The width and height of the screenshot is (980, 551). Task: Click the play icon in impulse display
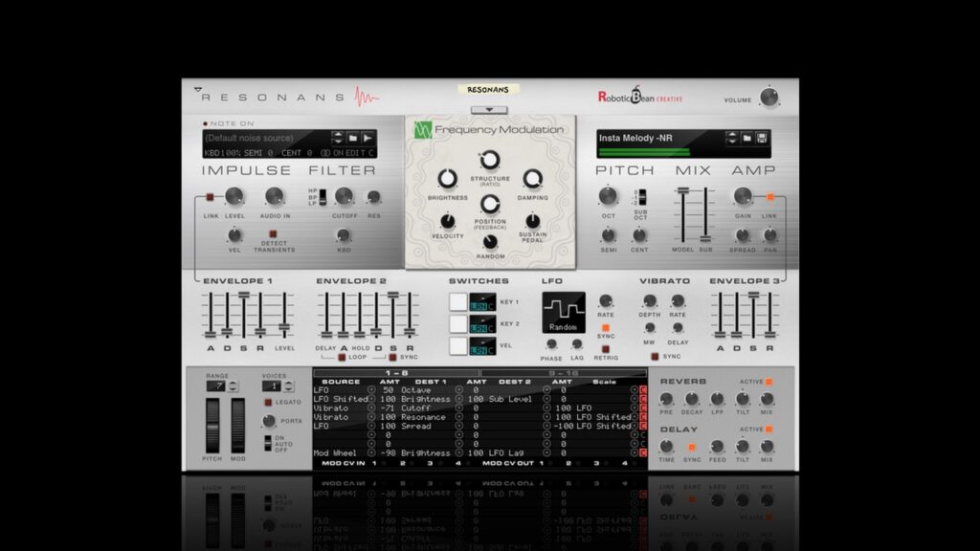click(367, 138)
